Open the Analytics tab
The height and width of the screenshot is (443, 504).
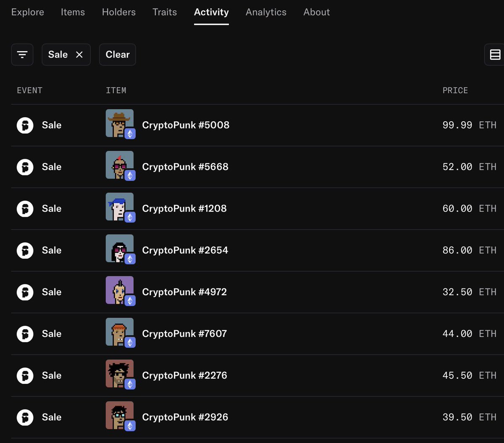point(266,12)
